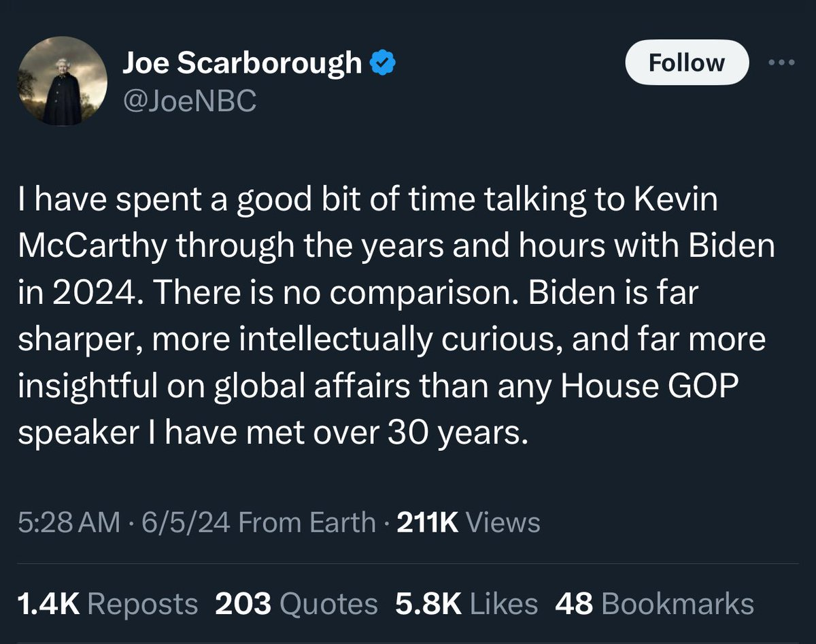Open the 1.4K Reposts list
The width and height of the screenshot is (816, 644).
click(x=107, y=604)
